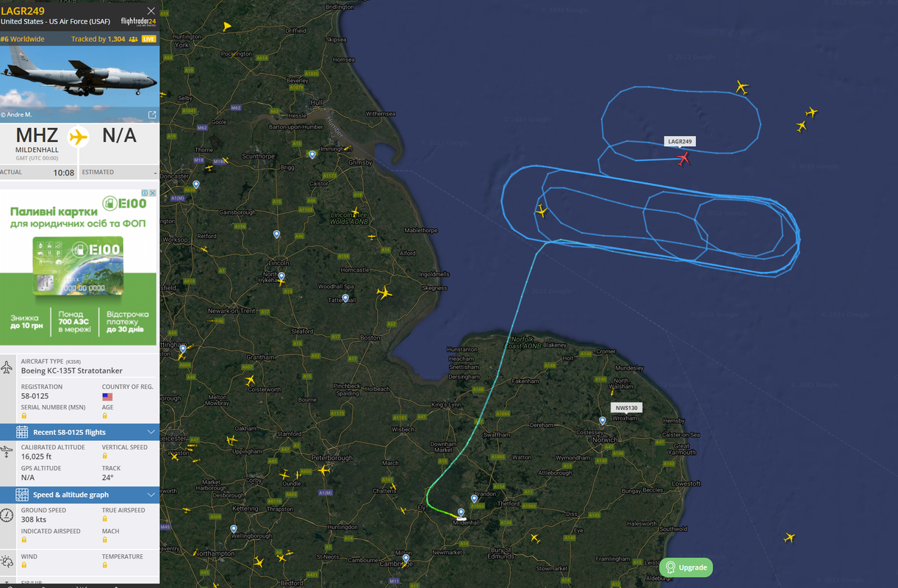898x588 pixels.
Task: Close the E100 advertisement banner
Action: (x=153, y=193)
